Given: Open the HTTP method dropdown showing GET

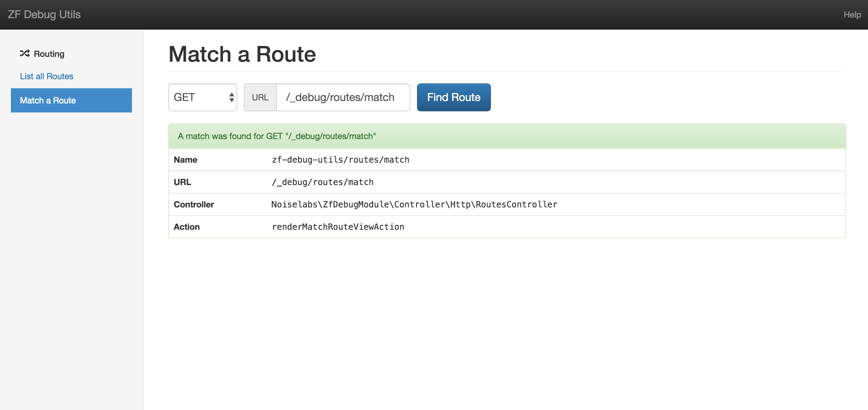Looking at the screenshot, I should [202, 97].
